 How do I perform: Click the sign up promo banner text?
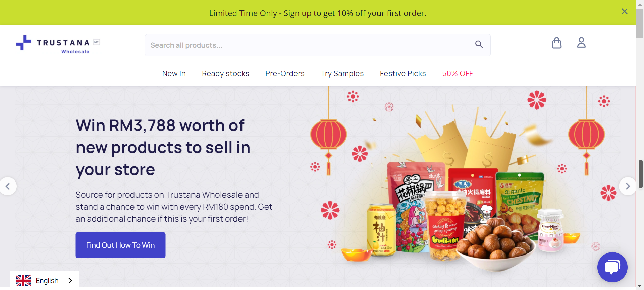(318, 13)
